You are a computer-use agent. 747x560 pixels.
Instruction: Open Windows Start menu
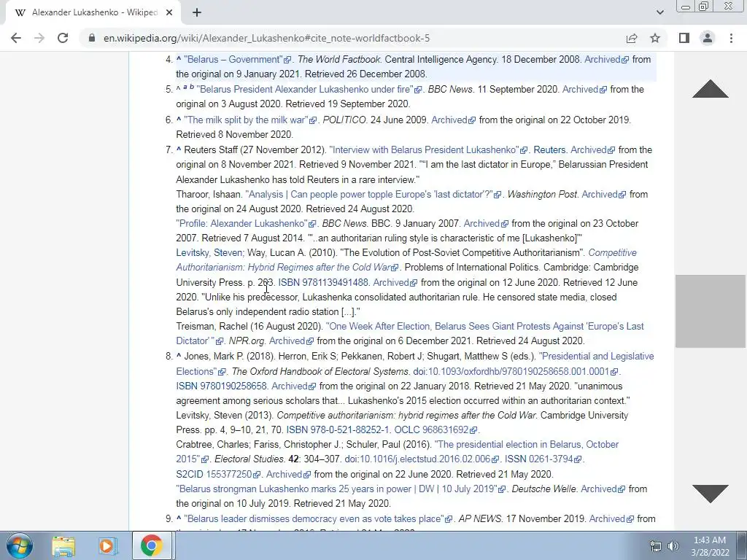coord(19,545)
